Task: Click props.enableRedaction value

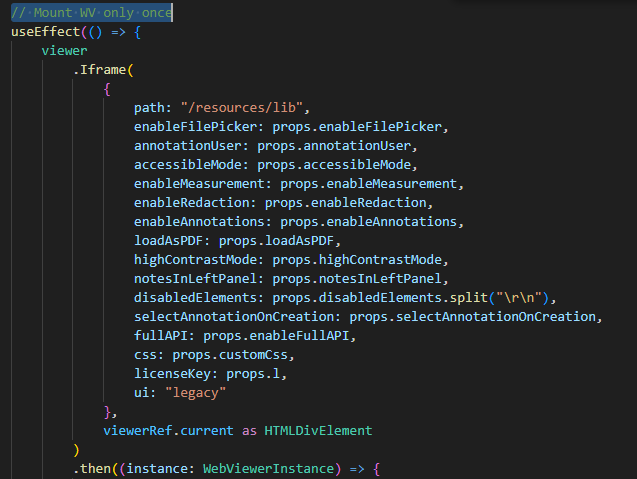Action: tap(346, 203)
